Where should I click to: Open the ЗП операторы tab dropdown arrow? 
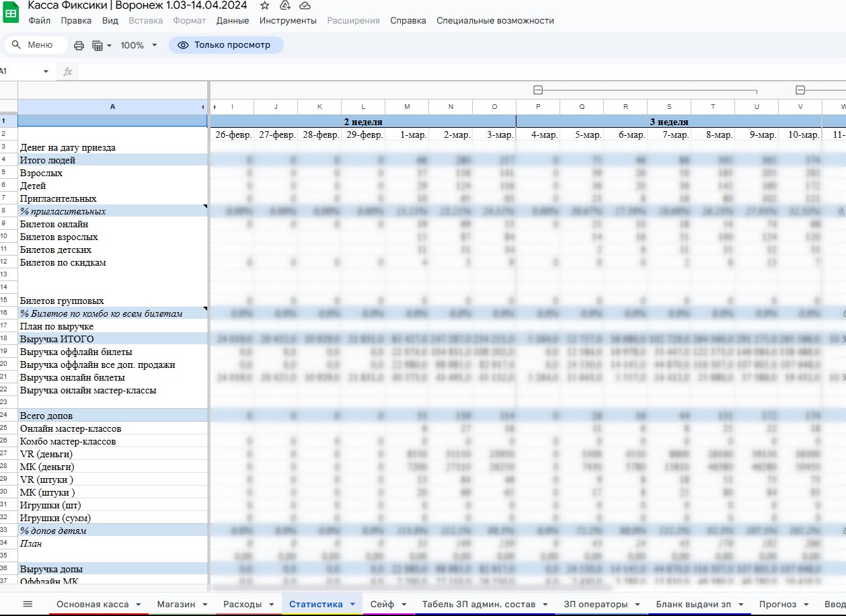coord(638,604)
